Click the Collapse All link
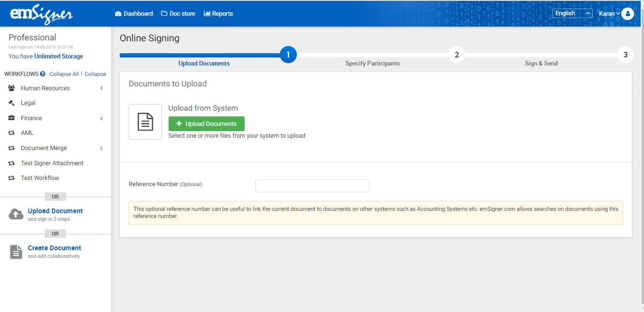 click(x=64, y=74)
